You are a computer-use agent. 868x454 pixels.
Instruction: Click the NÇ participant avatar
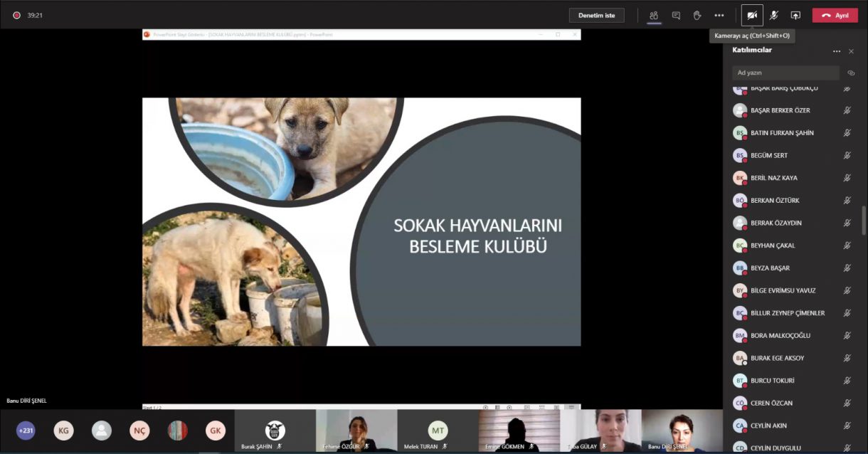point(139,431)
